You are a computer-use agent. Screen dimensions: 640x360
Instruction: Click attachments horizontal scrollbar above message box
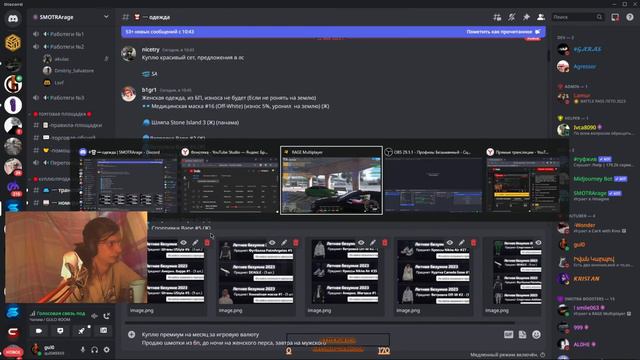[320, 323]
